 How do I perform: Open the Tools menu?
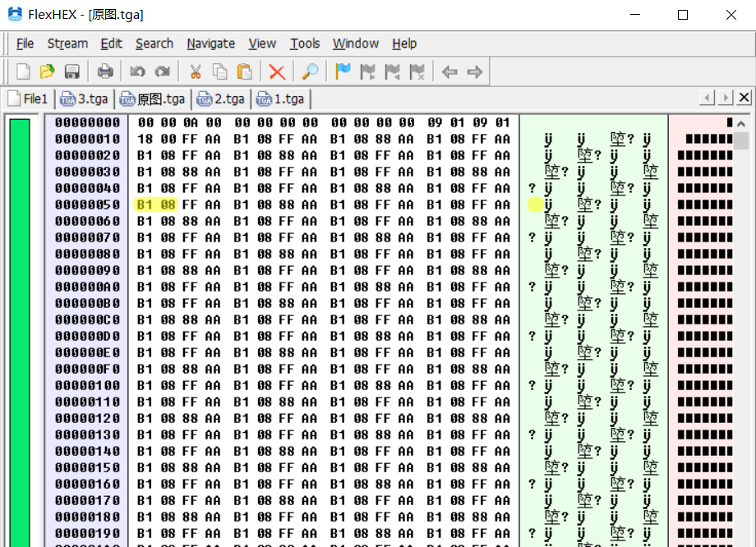point(305,44)
